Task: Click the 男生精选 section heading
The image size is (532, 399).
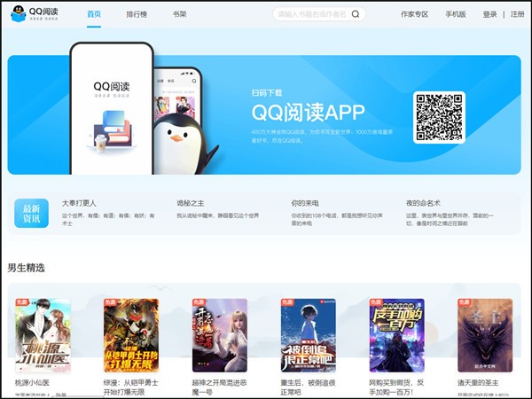Action: coord(26,268)
